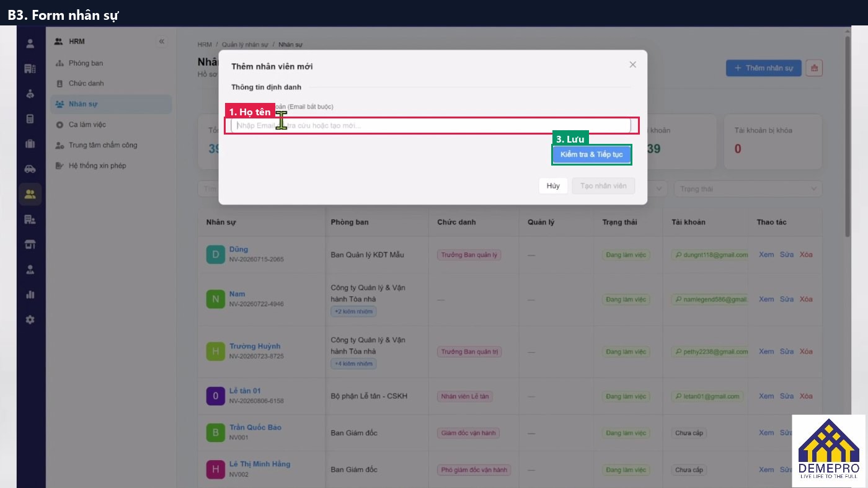Screen dimensions: 868x488
Task: Click Sửa in the Trường Huỳnh row
Action: pyautogui.click(x=787, y=351)
